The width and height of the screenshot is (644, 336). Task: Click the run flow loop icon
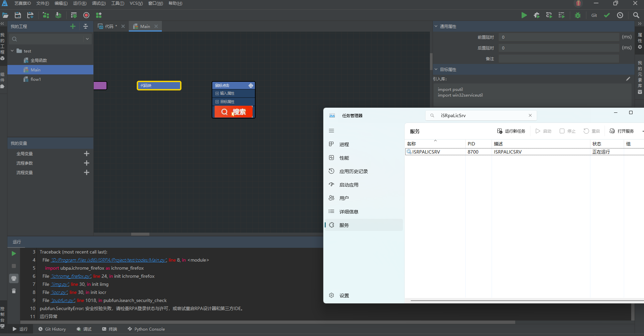tap(549, 15)
